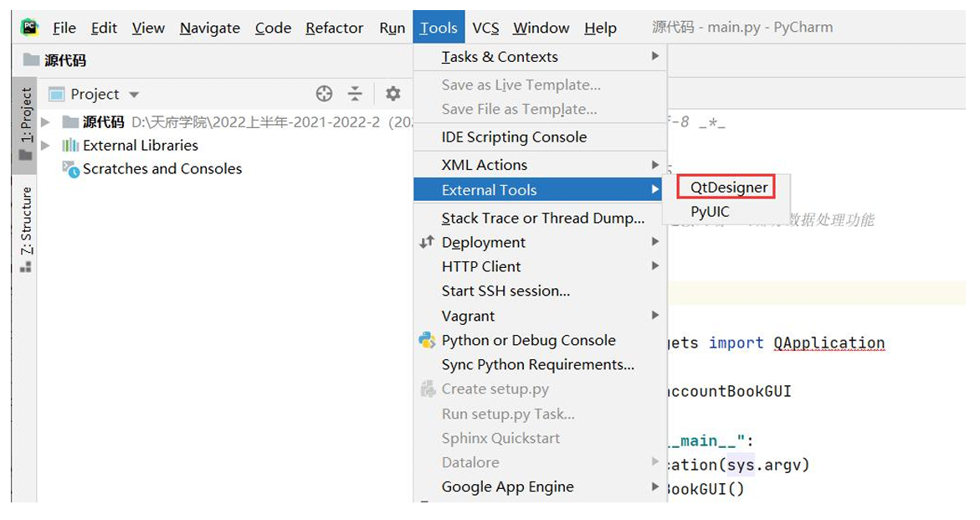Select HTTP Client menu entry
Viewport: 980px width, 520px height.
541,267
